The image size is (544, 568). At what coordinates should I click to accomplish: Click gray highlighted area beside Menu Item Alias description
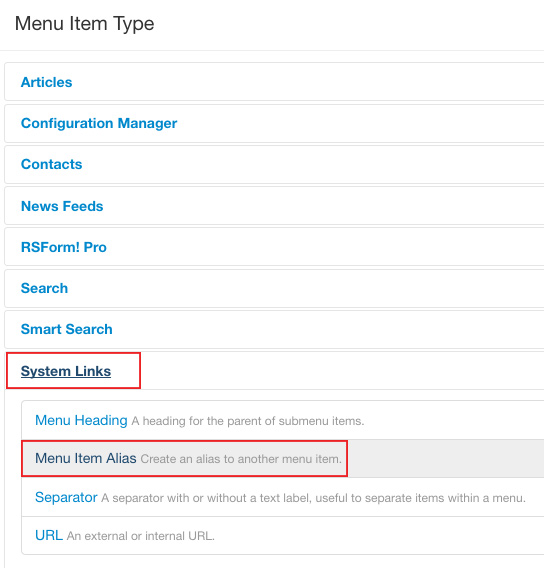coord(445,459)
